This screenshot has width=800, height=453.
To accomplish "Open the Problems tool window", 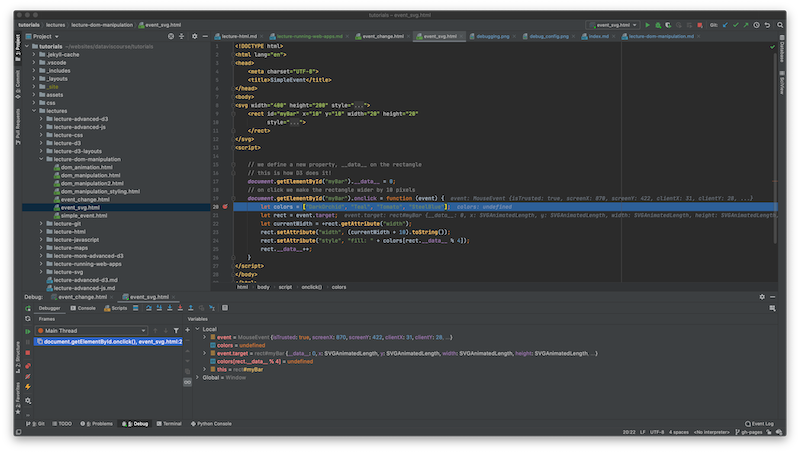I will coord(96,423).
